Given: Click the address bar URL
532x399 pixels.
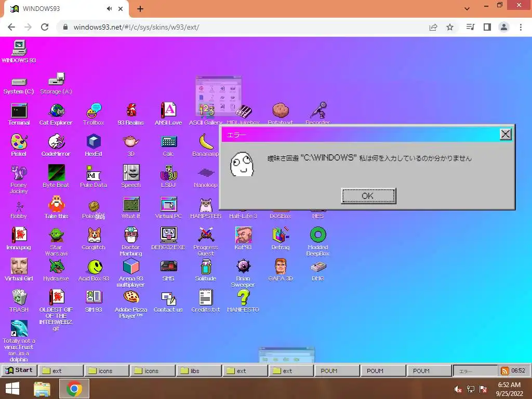Looking at the screenshot, I should (137, 27).
